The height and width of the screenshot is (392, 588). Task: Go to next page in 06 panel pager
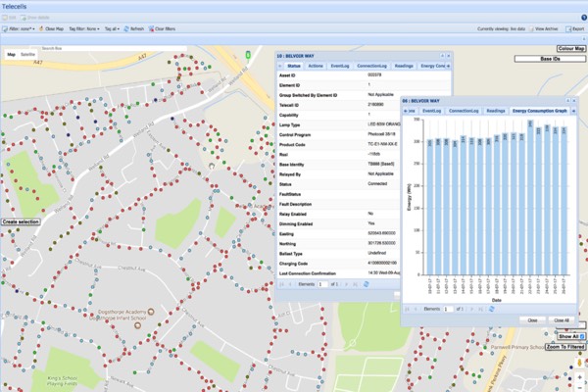[x=471, y=309]
